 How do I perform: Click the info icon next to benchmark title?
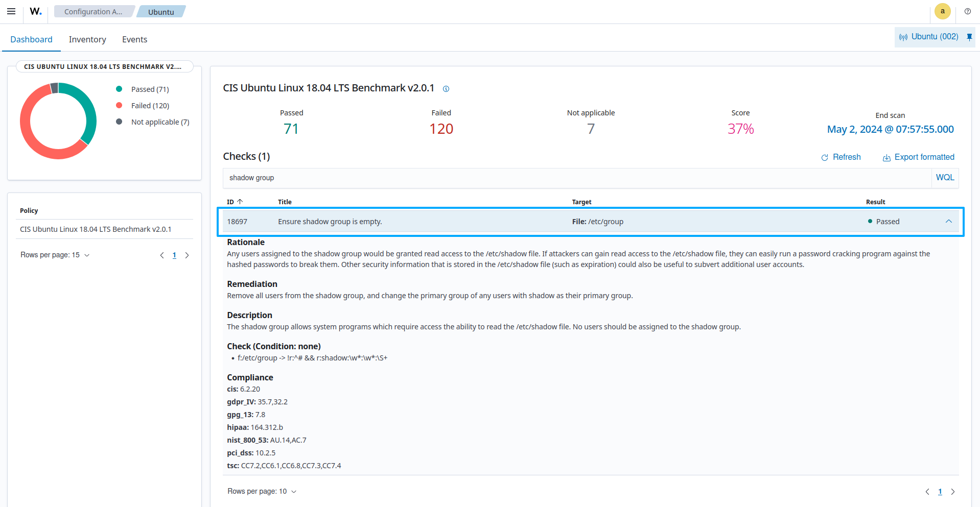[446, 89]
